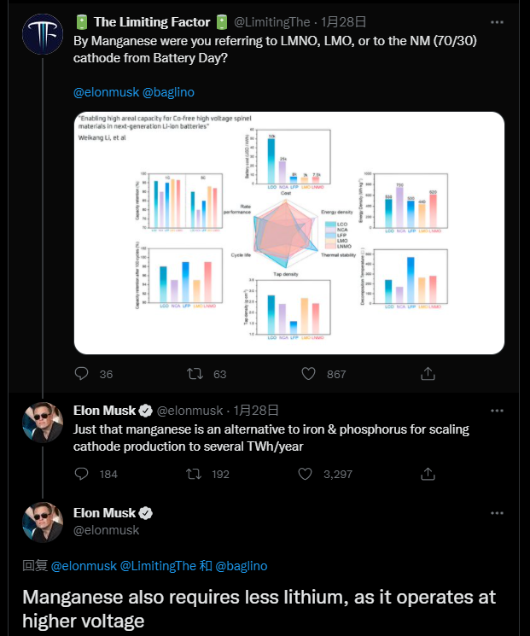
Task: Share Elon Musk's TWh/year tweet
Action: (x=428, y=474)
